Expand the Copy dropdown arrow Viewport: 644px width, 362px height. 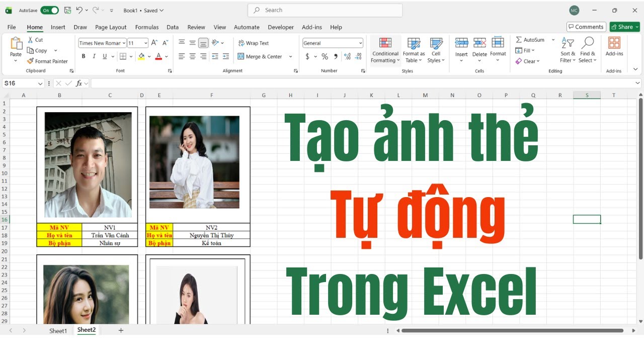tap(55, 51)
